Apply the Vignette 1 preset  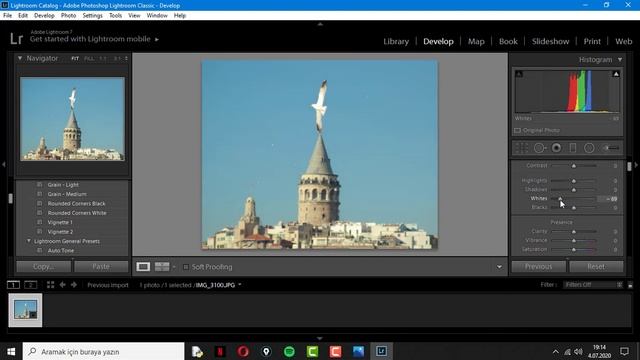tap(60, 222)
